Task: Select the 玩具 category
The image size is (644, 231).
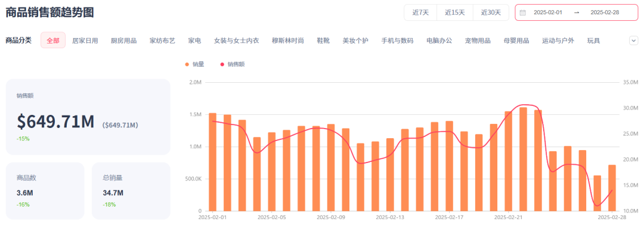Action: pos(593,40)
